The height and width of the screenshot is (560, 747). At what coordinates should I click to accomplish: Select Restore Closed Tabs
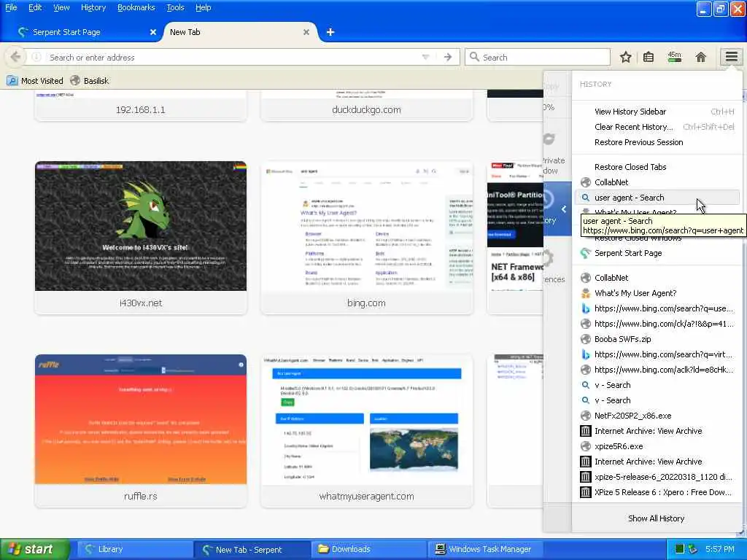[657, 167]
